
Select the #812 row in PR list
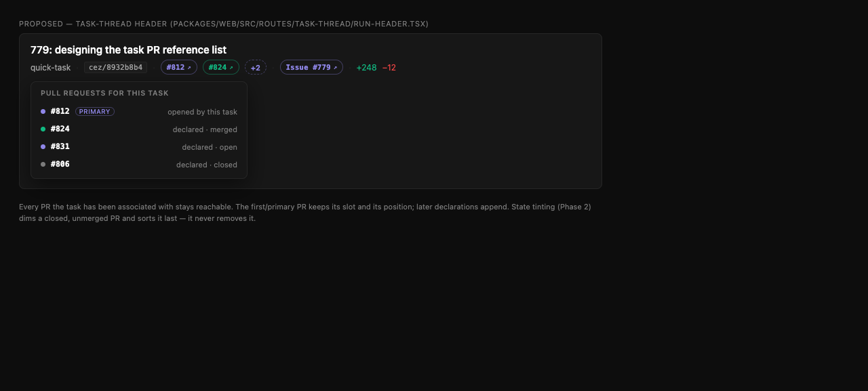(139, 111)
